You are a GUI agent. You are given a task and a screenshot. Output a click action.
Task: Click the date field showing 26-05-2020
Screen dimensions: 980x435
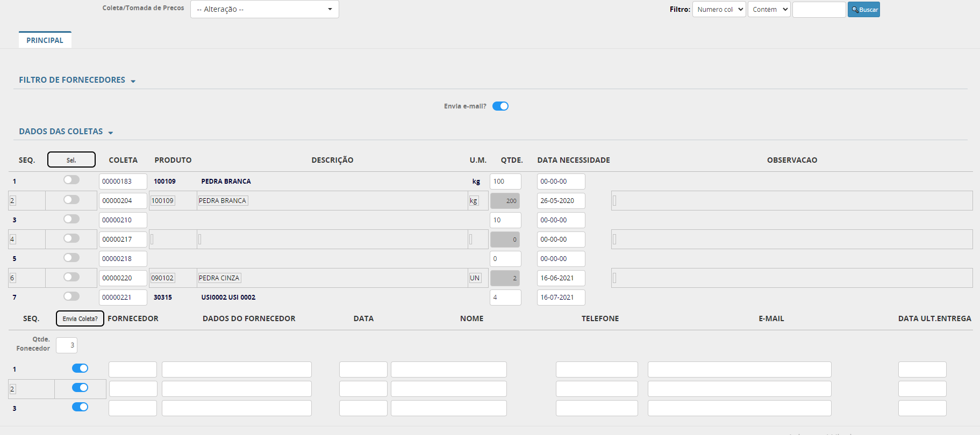click(560, 201)
